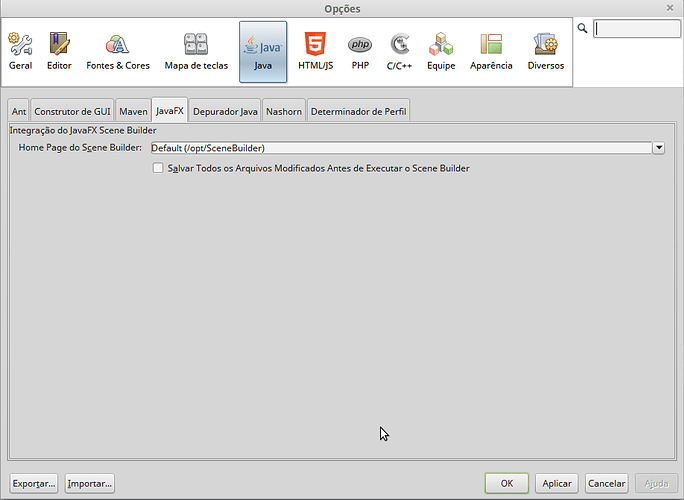Switch to the Depurador Java tab
This screenshot has height=500, width=684.
[225, 111]
